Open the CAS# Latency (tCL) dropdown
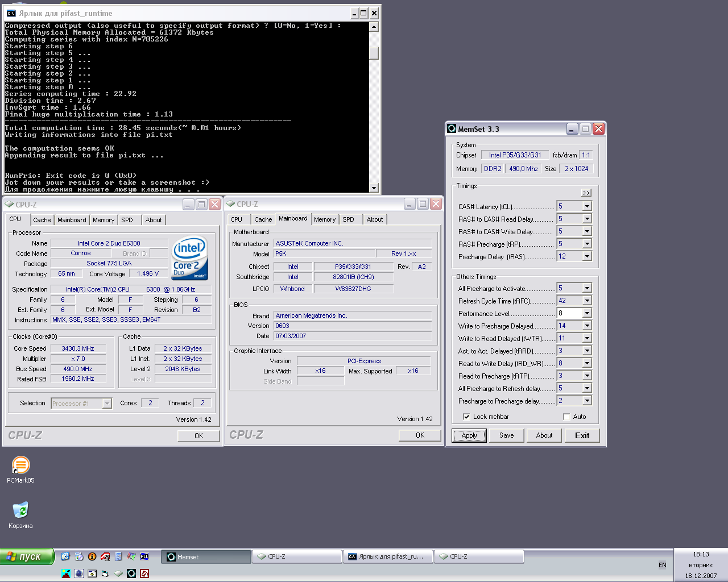Image resolution: width=728 pixels, height=582 pixels. click(587, 206)
